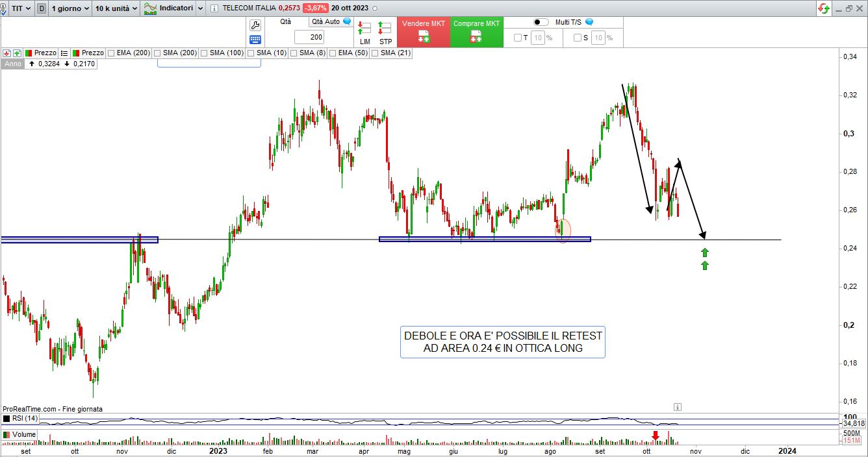The height and width of the screenshot is (457, 868).
Task: Click the Volume red-green color icon
Action: [x=6, y=434]
